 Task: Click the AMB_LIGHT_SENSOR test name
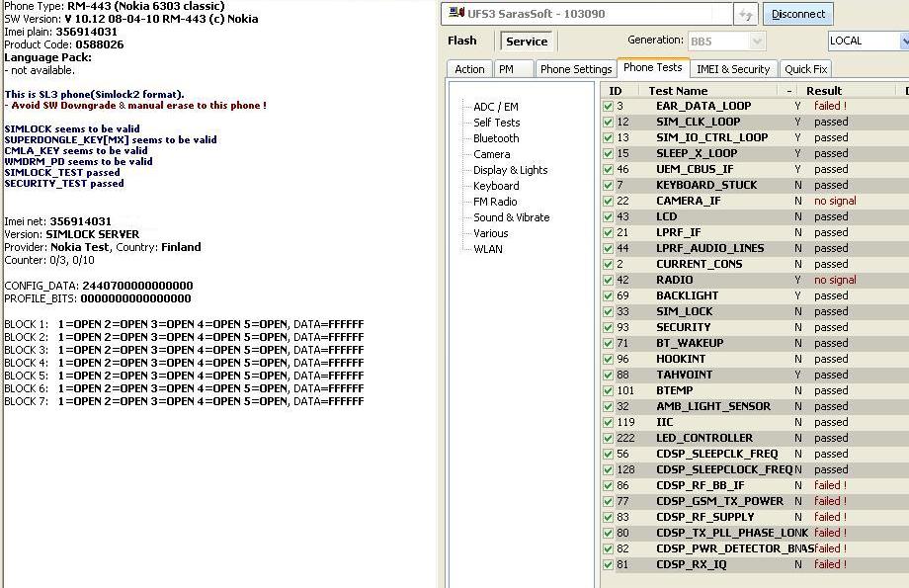pyautogui.click(x=713, y=406)
